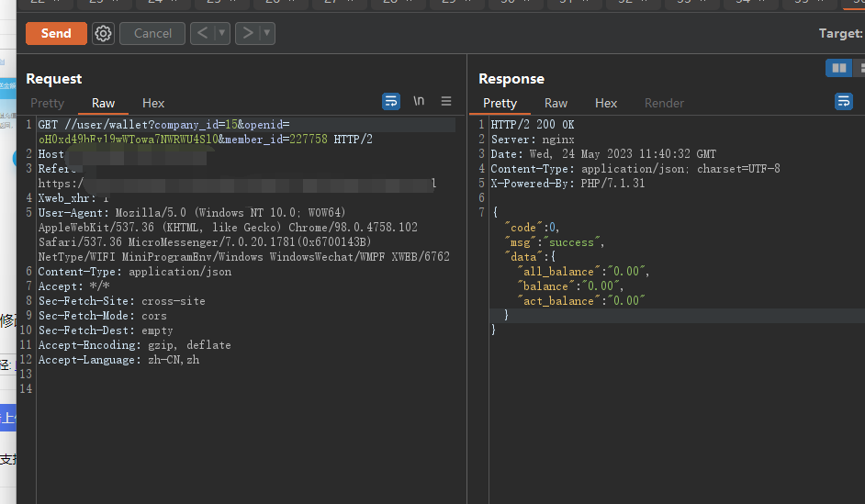Select the side-by-side layout icon
865x504 pixels.
pos(838,68)
